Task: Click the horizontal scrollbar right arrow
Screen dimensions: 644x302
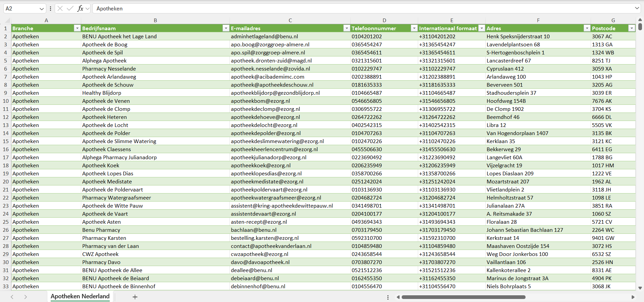Action: click(x=633, y=297)
